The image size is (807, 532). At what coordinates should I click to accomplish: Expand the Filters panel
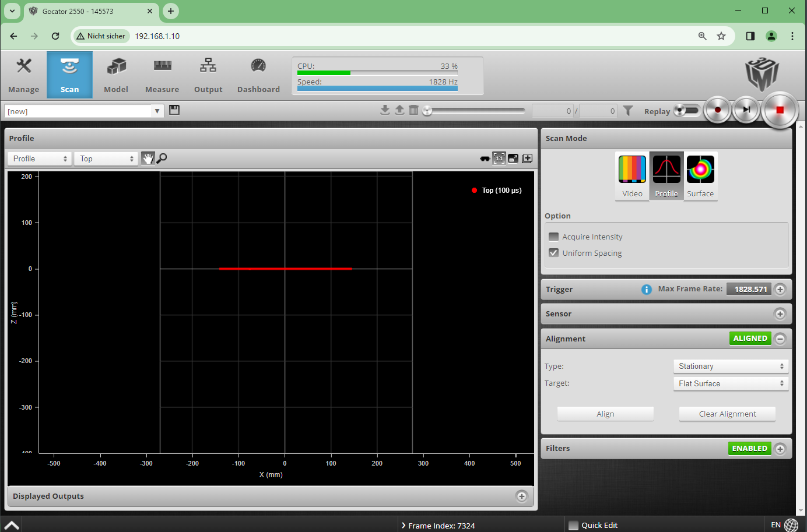point(780,449)
